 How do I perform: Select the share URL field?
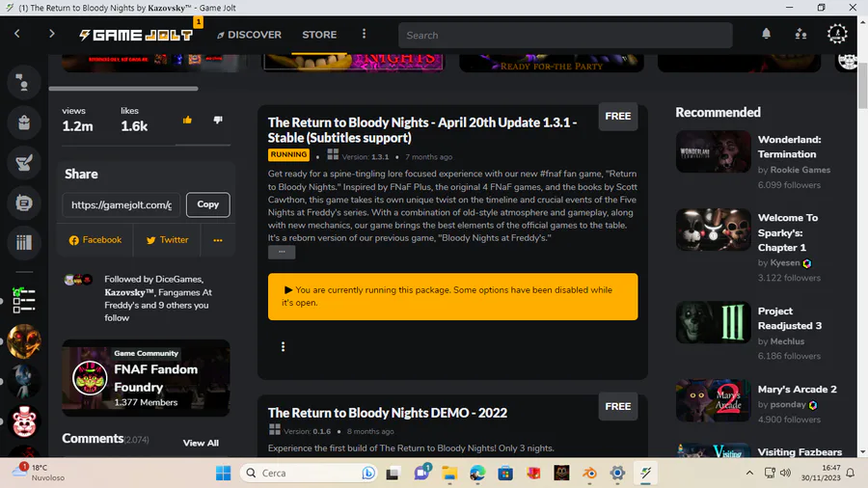pyautogui.click(x=122, y=204)
